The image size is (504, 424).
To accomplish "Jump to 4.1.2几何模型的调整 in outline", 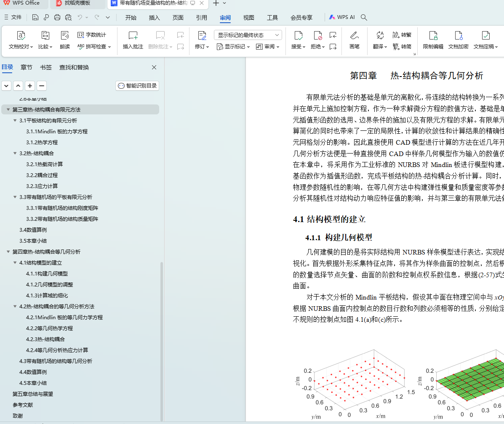I will click(50, 285).
